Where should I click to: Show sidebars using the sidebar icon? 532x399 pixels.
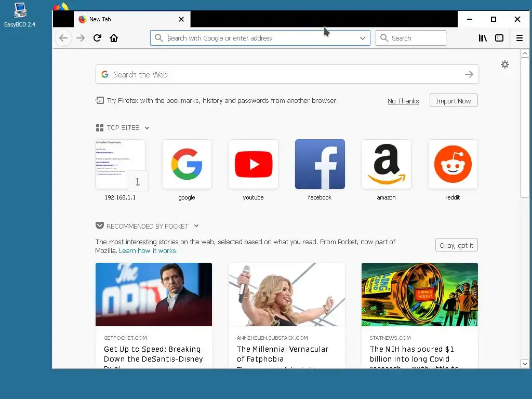(499, 38)
